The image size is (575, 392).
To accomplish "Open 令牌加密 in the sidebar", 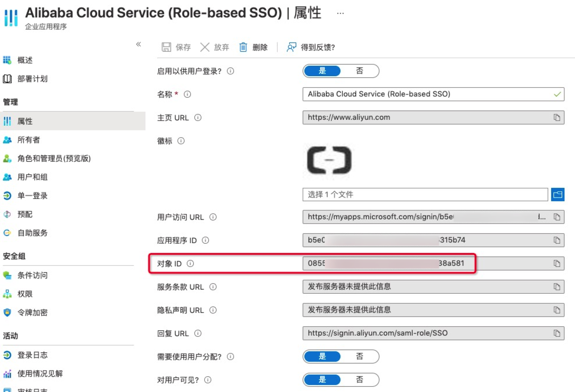I will [x=25, y=313].
